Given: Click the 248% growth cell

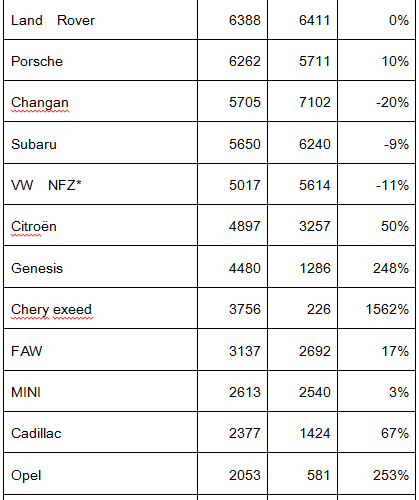Looking at the screenshot, I should coord(376,267).
